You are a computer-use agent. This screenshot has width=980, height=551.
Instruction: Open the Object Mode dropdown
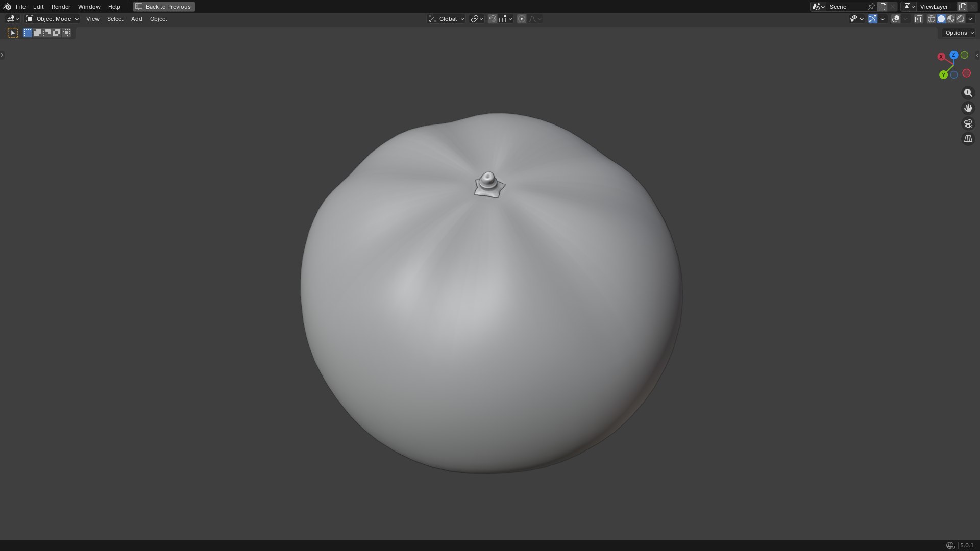coord(52,19)
